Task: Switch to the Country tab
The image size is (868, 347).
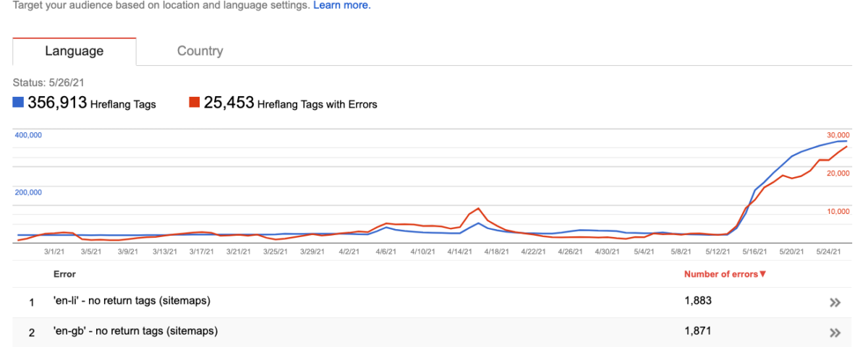Action: click(200, 51)
